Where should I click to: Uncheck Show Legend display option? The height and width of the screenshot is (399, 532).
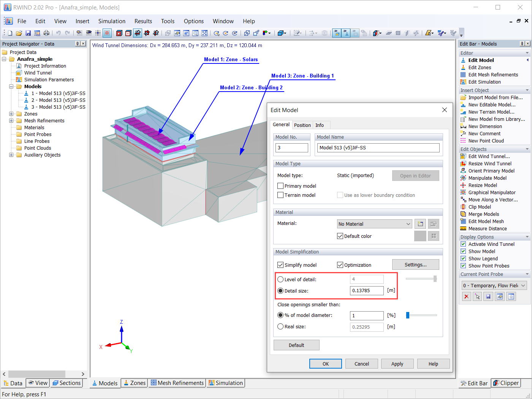click(463, 259)
